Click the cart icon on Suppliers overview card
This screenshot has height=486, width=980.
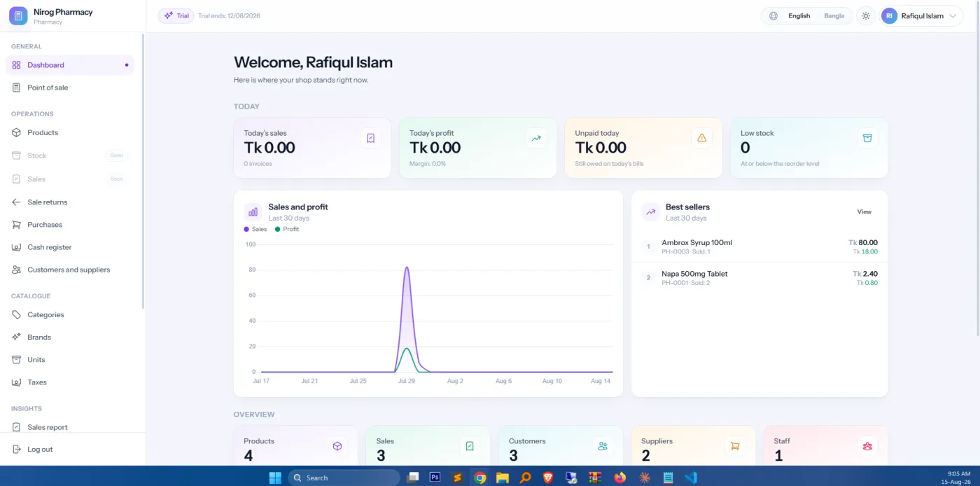[735, 446]
